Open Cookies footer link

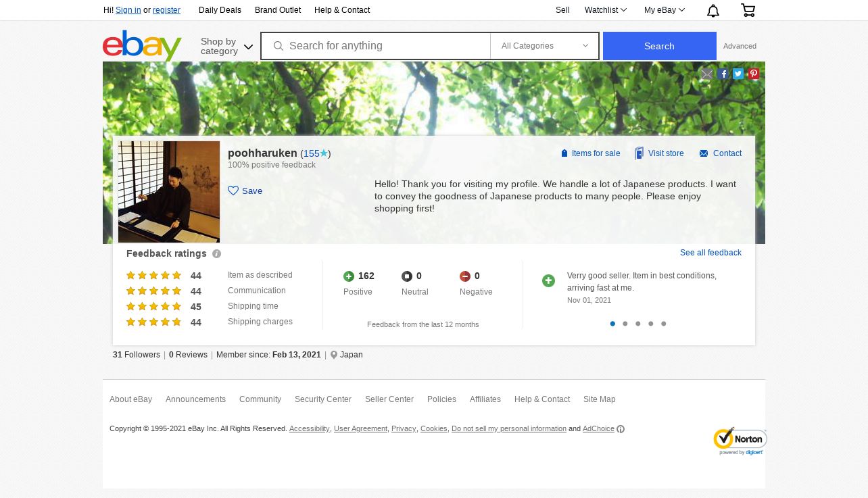[434, 429]
